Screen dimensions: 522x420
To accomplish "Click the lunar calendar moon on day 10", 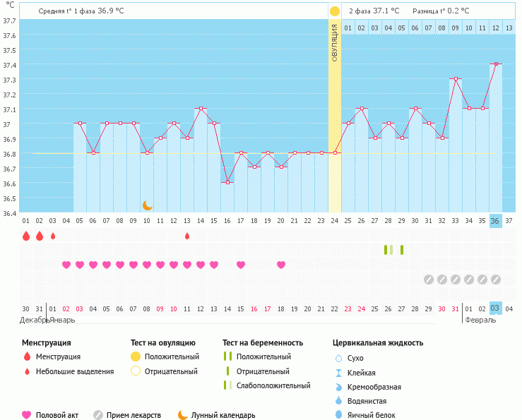I will coord(147,205).
